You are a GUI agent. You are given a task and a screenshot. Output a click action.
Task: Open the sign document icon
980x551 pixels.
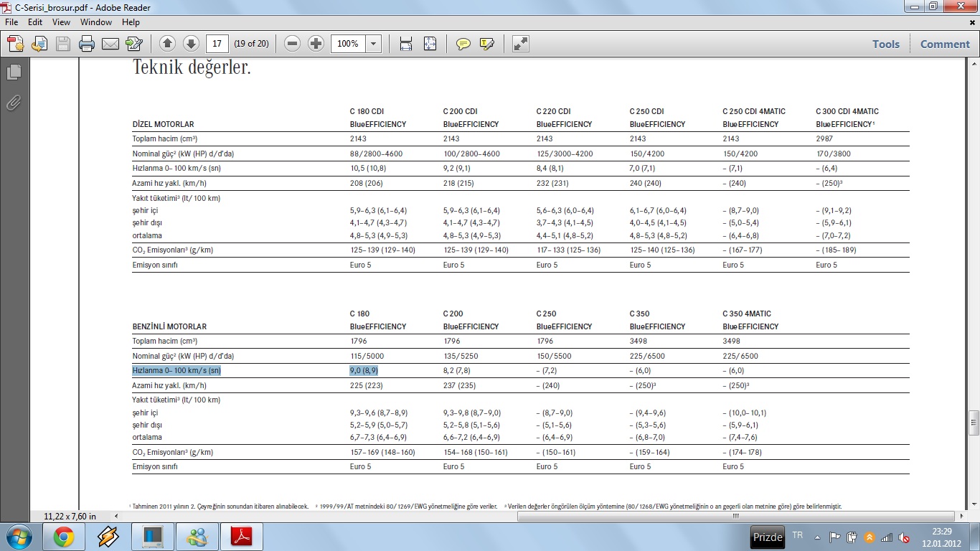coord(134,44)
